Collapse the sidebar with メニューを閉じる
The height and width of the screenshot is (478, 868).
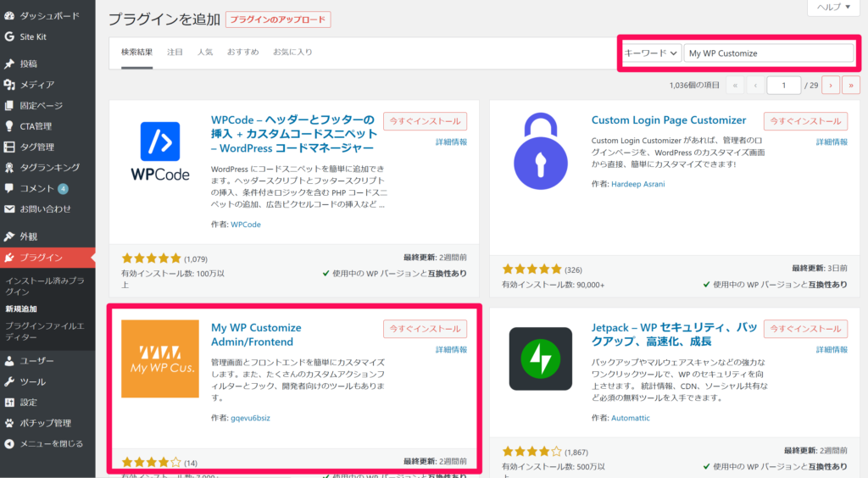tap(52, 443)
